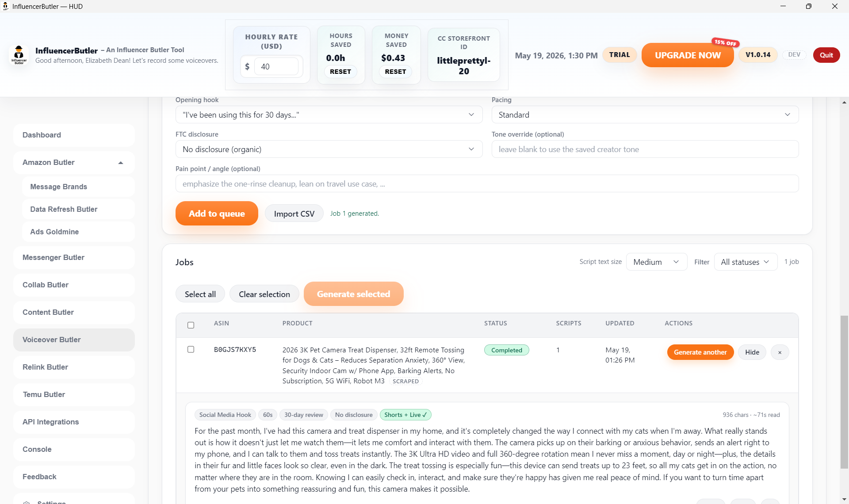Go to Relink Butler

[74, 367]
